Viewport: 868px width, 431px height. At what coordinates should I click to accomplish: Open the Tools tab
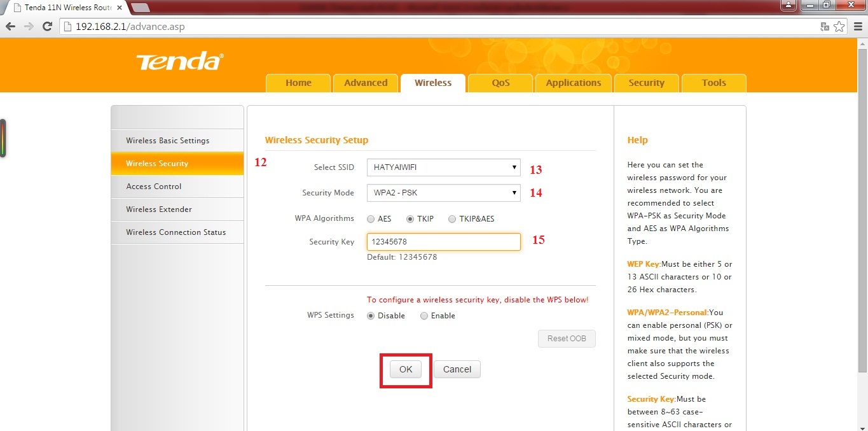(x=714, y=83)
